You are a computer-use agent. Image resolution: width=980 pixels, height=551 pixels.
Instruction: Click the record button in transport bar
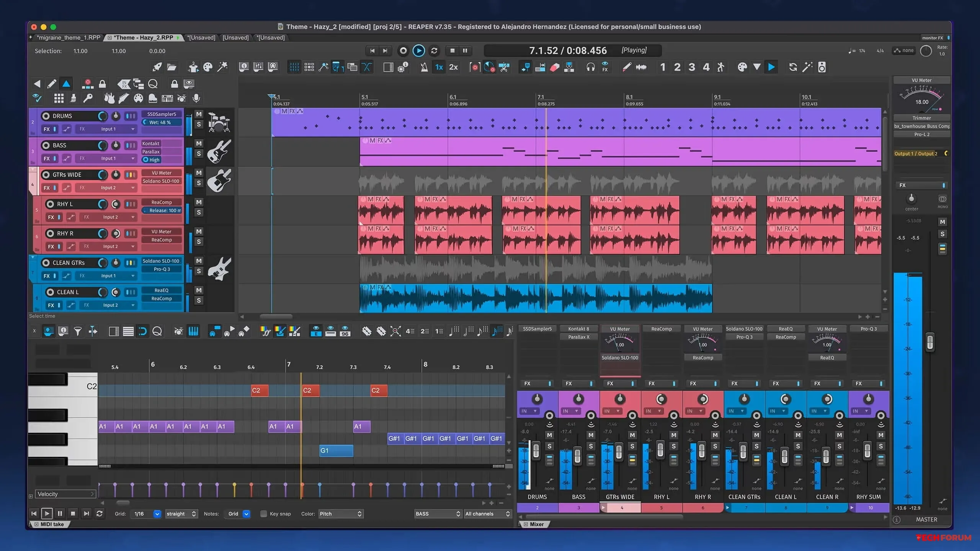[403, 51]
